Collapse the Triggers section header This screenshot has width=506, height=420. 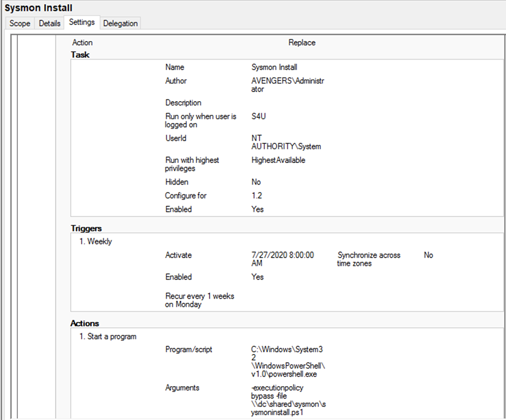(x=86, y=228)
